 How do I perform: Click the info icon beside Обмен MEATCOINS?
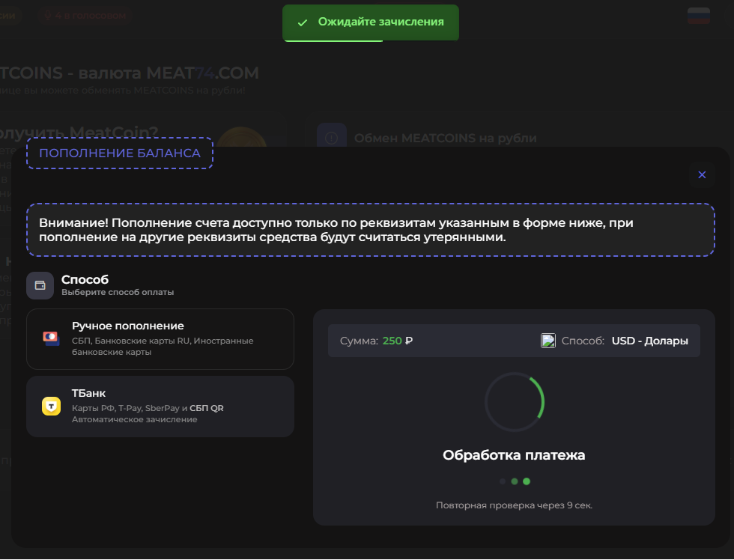click(331, 138)
